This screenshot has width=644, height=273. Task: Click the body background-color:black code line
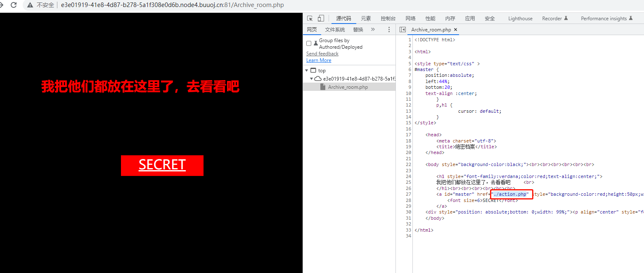tap(509, 164)
